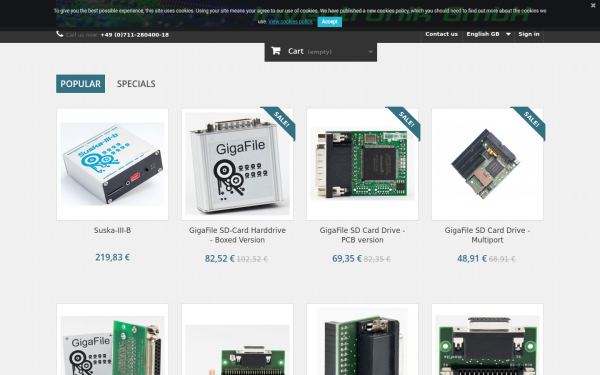Click the 219,83 € price
The width and height of the screenshot is (600, 375).
coord(112,257)
